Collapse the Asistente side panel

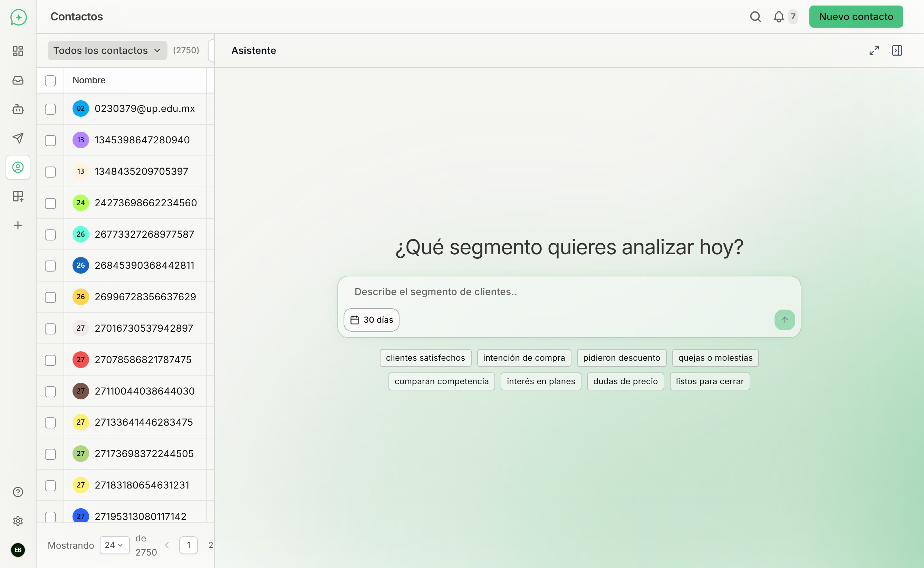click(897, 50)
